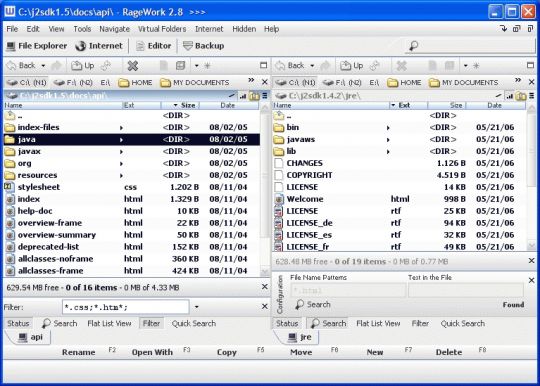The height and width of the screenshot is (386, 540).
Task: Select the overview-summary html file
Action: [x=132, y=235]
